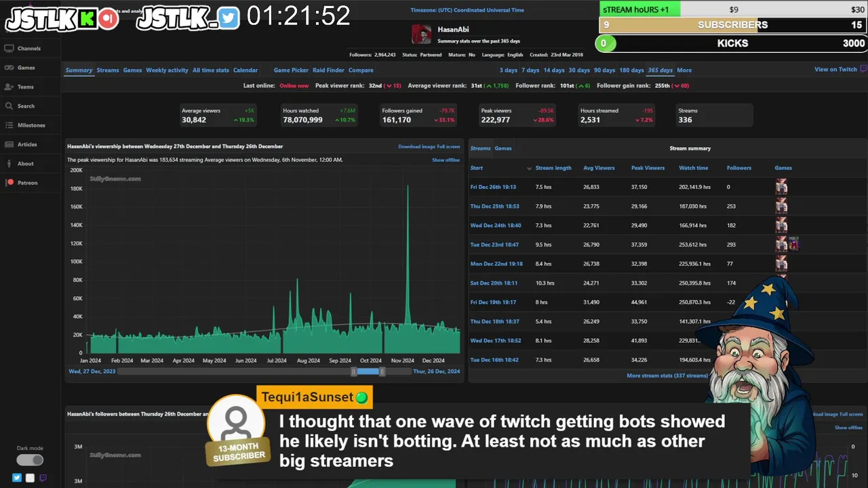The width and height of the screenshot is (868, 488).
Task: Sort table by Followers column
Action: [x=738, y=168]
